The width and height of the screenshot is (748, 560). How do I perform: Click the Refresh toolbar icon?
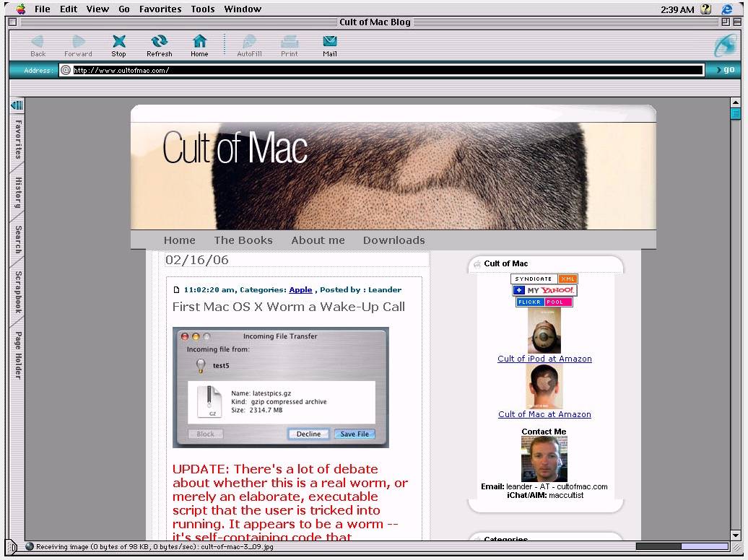[159, 43]
